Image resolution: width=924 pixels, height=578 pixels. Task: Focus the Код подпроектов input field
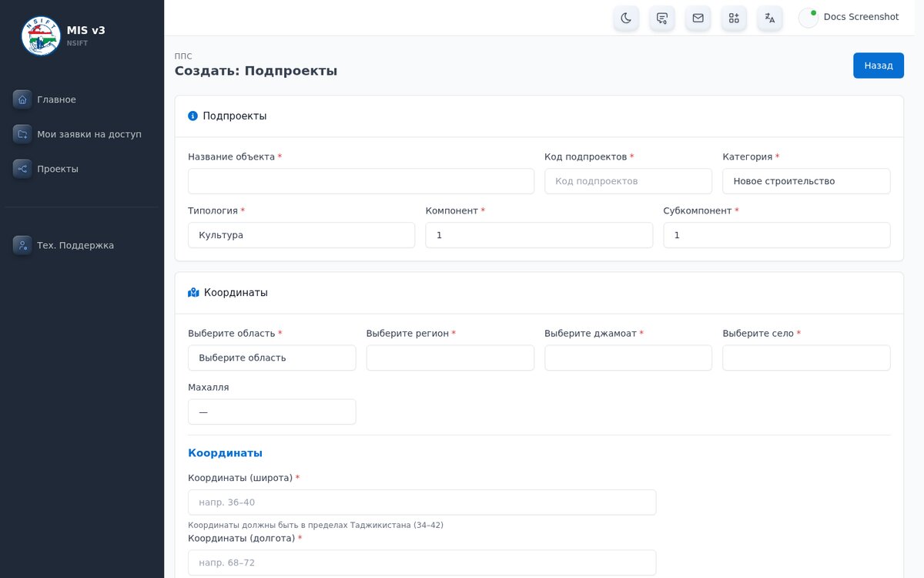pos(628,181)
